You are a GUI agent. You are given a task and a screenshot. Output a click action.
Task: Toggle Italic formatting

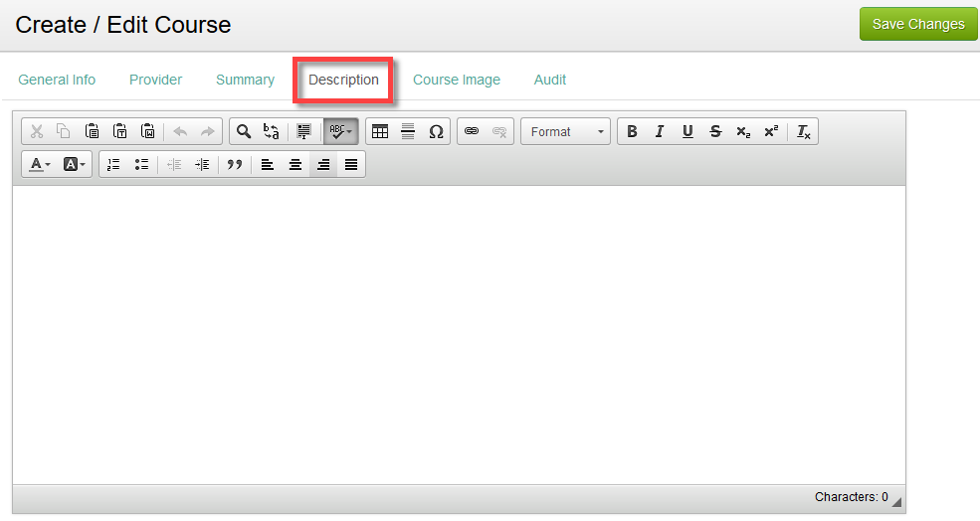tap(660, 132)
